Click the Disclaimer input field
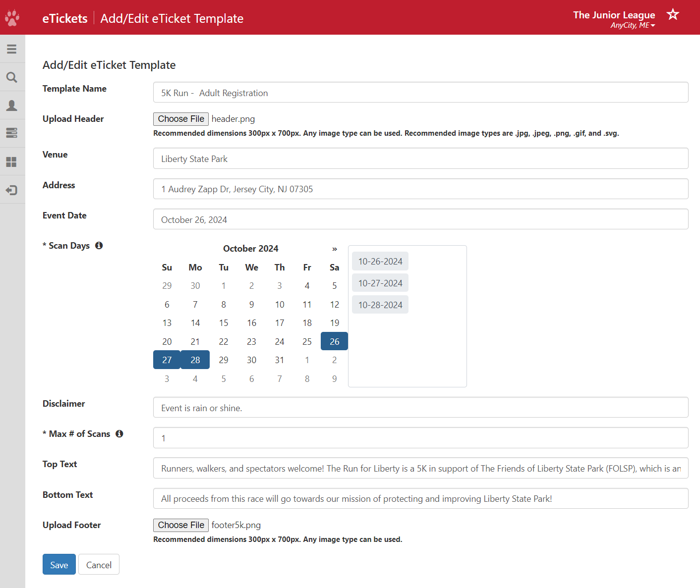 tap(420, 408)
